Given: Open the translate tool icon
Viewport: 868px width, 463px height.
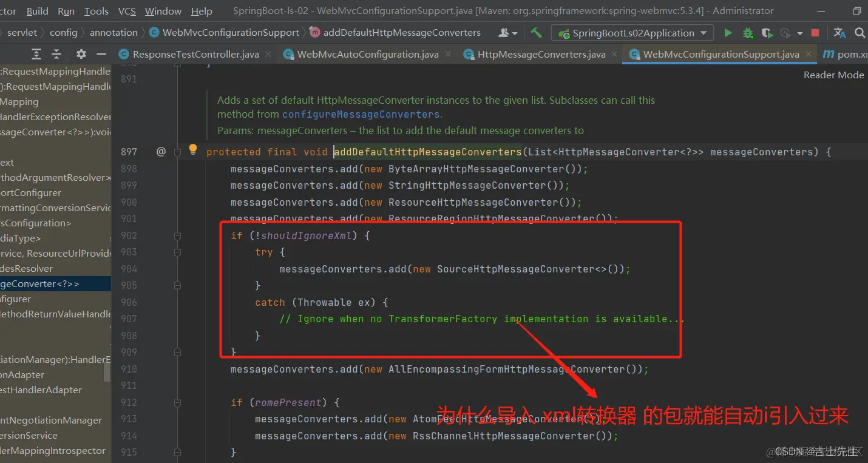Looking at the screenshot, I should [840, 33].
